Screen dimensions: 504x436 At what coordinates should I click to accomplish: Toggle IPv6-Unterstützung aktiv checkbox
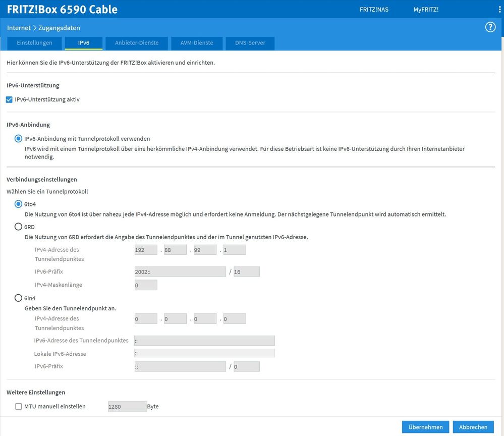pyautogui.click(x=9, y=100)
